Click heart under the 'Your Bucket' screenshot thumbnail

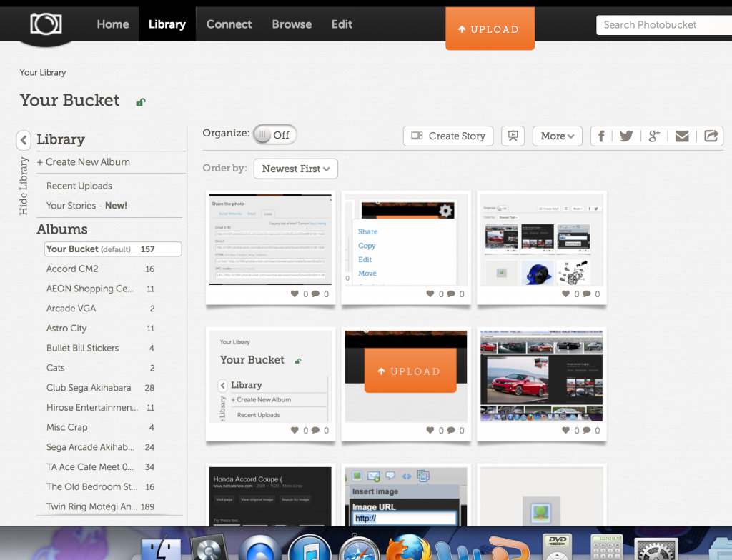[x=295, y=430]
